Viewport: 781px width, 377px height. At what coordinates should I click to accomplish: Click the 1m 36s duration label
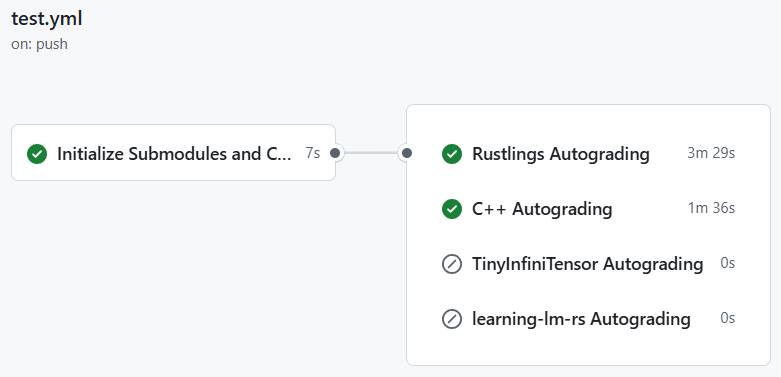711,208
